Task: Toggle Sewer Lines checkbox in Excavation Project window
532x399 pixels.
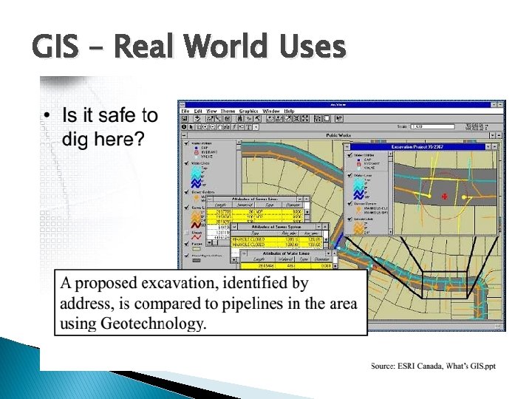Action: pyautogui.click(x=349, y=219)
